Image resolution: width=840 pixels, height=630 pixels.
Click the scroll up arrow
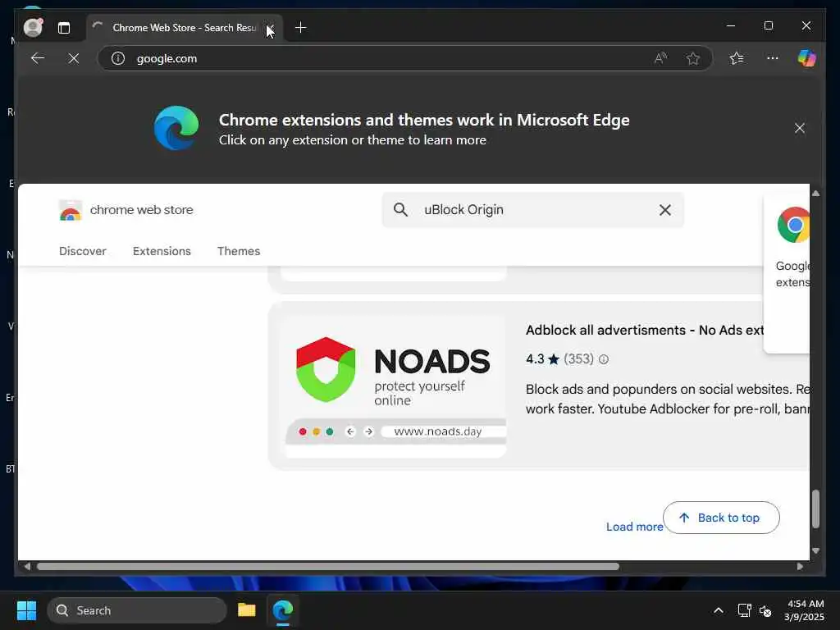point(815,193)
